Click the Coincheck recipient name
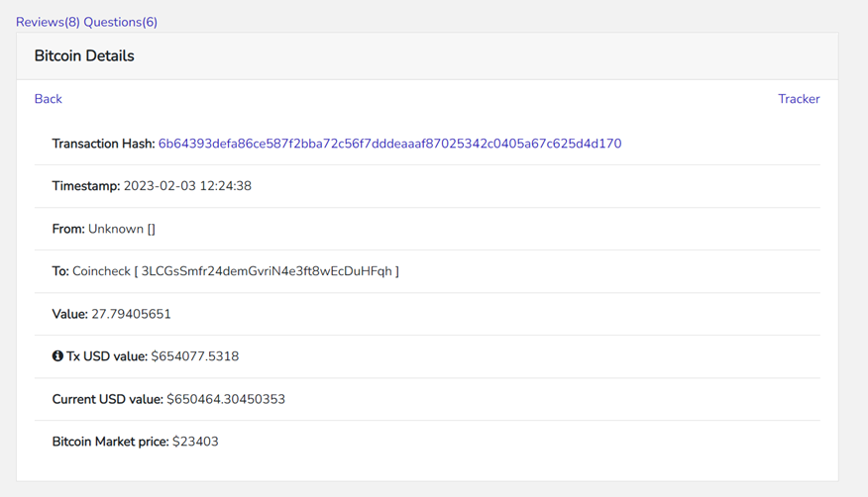The height and width of the screenshot is (497, 868). click(101, 271)
